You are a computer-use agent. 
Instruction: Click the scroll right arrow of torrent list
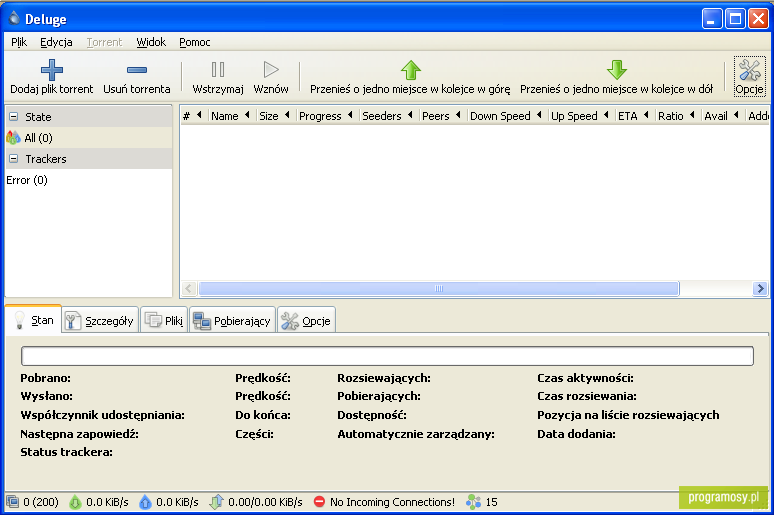(760, 288)
